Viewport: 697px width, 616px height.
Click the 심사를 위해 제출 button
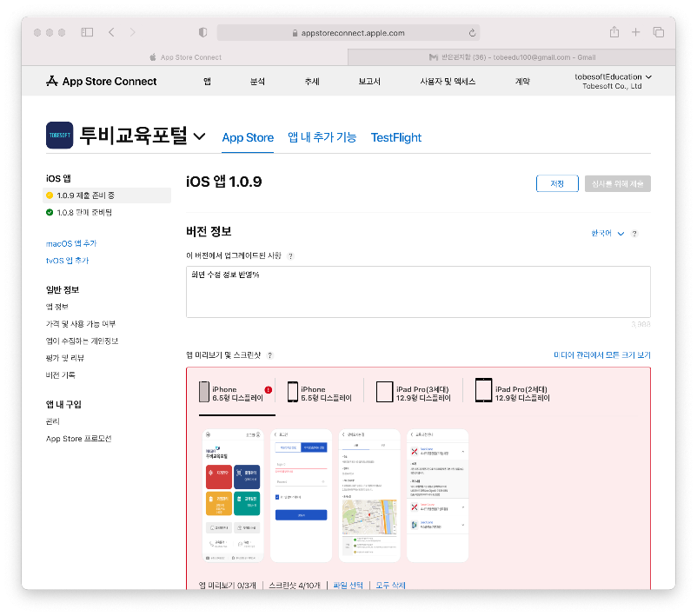point(617,183)
